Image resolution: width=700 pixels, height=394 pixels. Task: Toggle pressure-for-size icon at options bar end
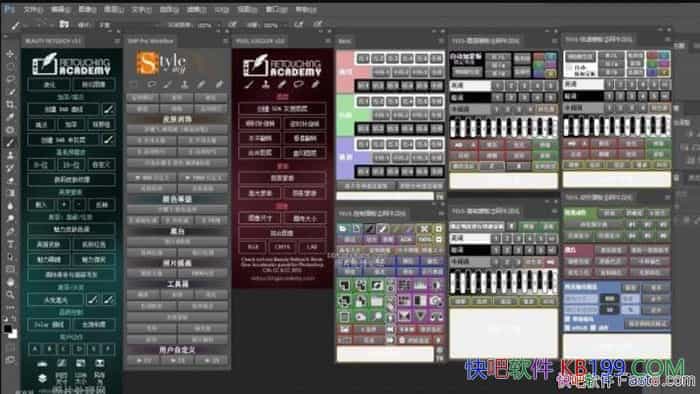coord(317,25)
